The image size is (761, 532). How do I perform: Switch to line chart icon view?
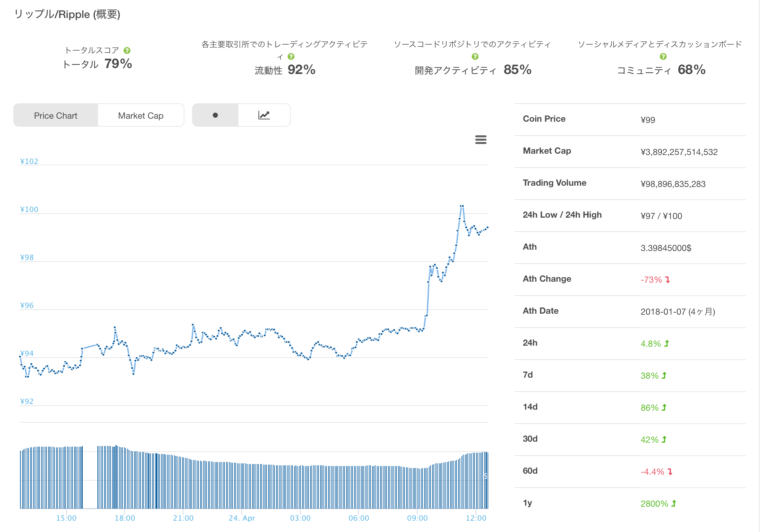(x=264, y=115)
